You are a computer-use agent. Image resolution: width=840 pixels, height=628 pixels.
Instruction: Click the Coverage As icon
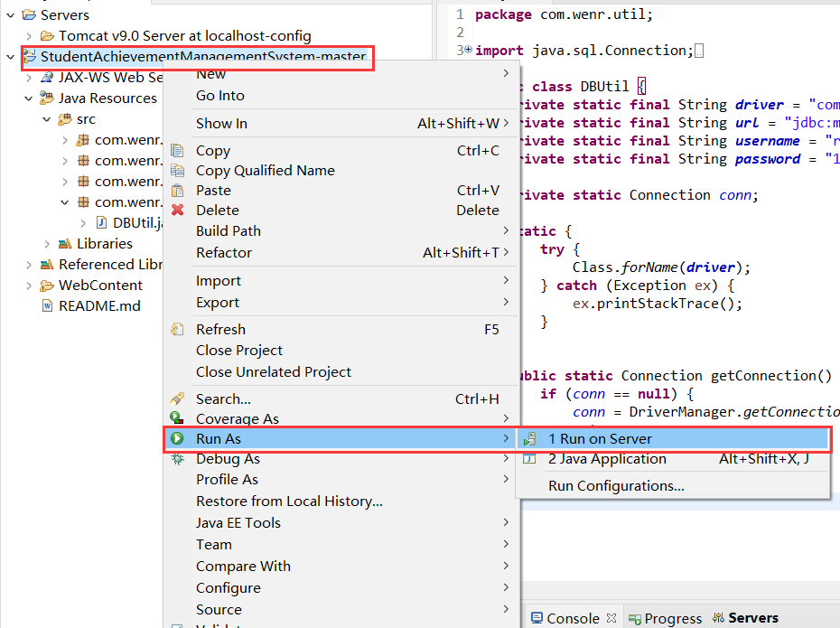(177, 417)
